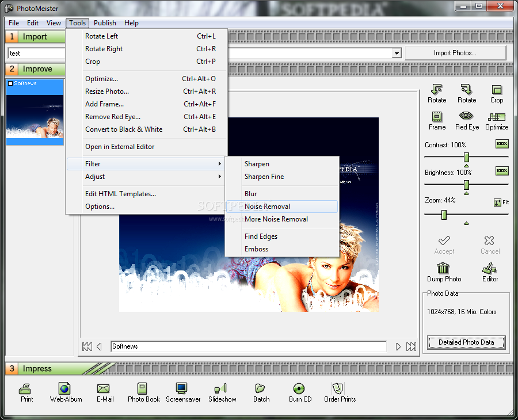Open the Order Prints icon
The height and width of the screenshot is (420, 518).
tap(338, 388)
